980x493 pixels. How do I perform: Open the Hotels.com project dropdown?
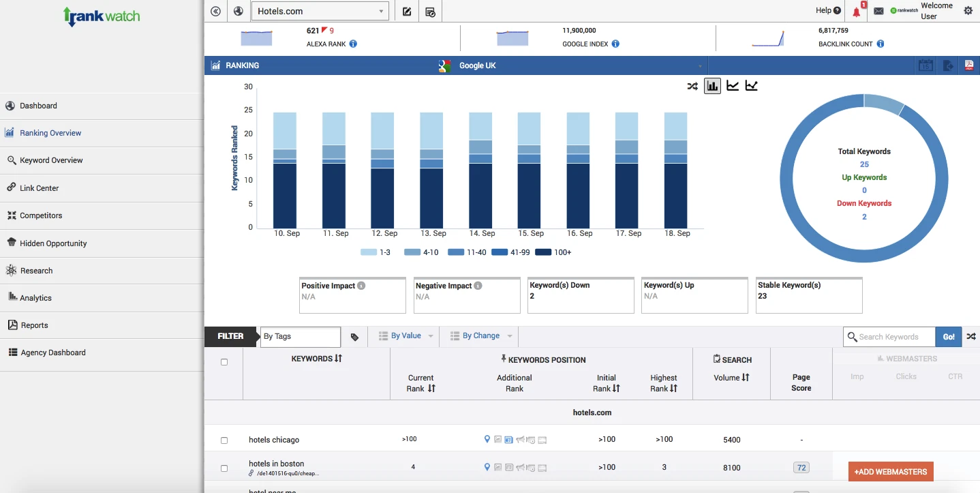[x=320, y=11]
